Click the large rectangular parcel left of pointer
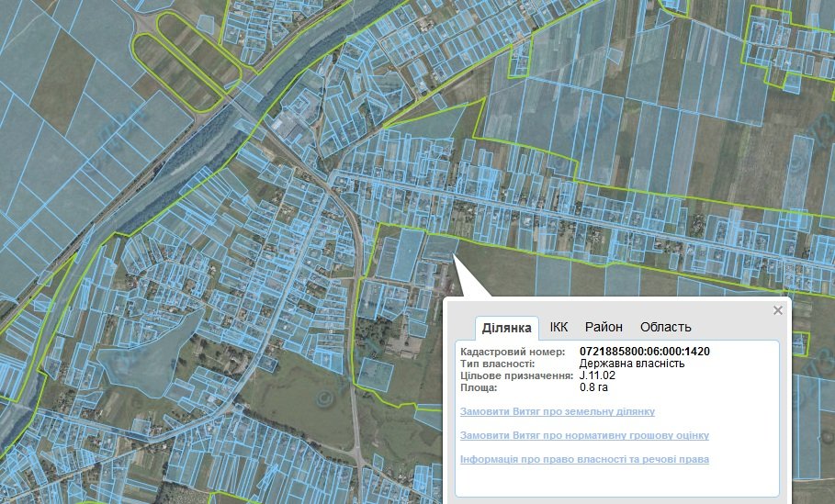835x504 pixels. click(403, 256)
